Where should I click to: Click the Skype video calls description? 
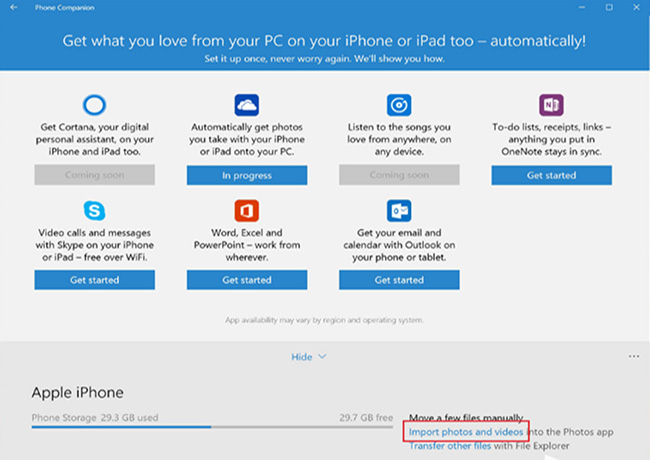(95, 245)
